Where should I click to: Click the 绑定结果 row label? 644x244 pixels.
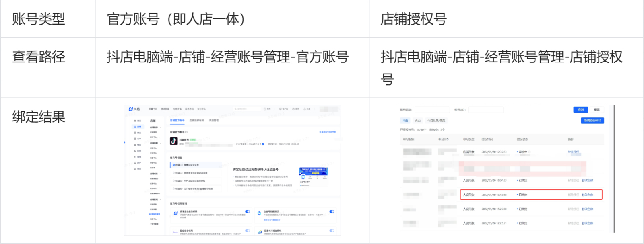click(39, 117)
